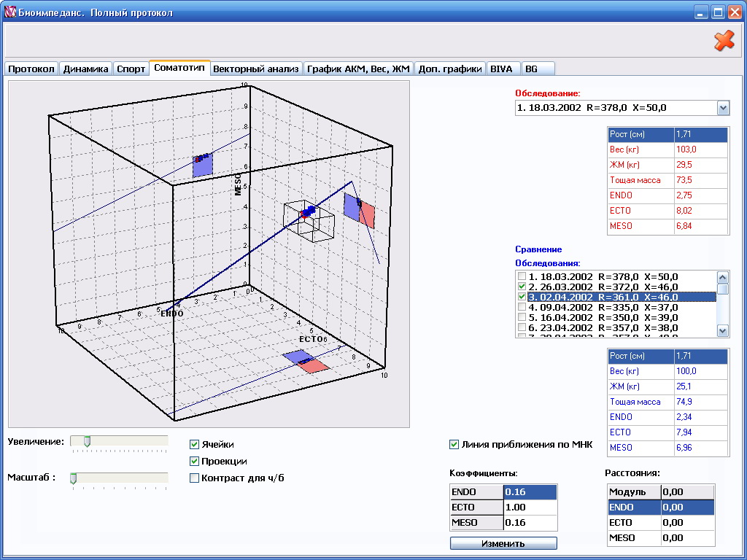Click the examinations list scroll-up arrow
This screenshot has height=560, width=747.
pyautogui.click(x=723, y=278)
